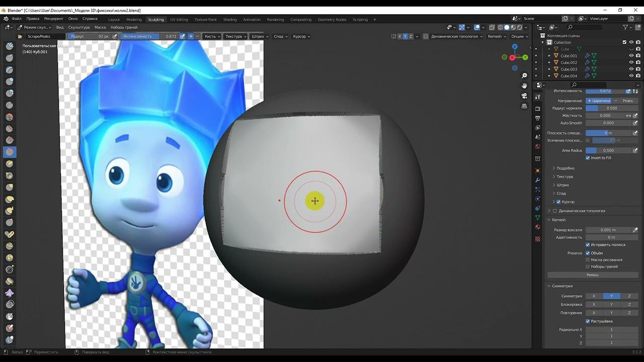Toggle pressure sensitivity for Intensity in header
This screenshot has height=362, width=644.
(x=183, y=36)
